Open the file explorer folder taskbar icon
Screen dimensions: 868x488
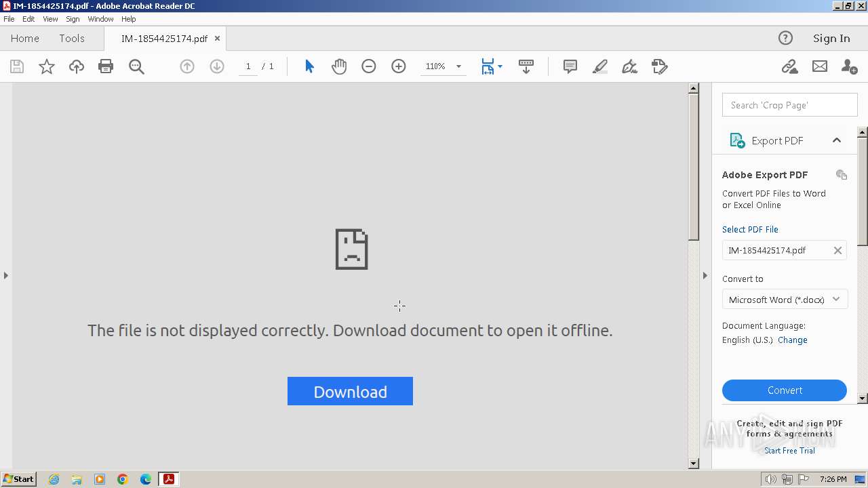[77, 479]
